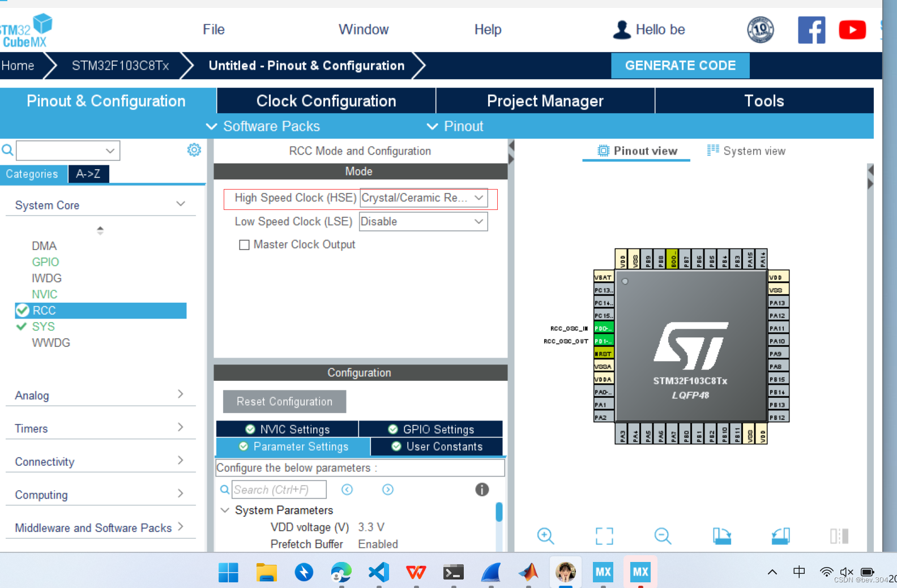
Task: Click the search magnifier icon in categories panel
Action: 7,150
